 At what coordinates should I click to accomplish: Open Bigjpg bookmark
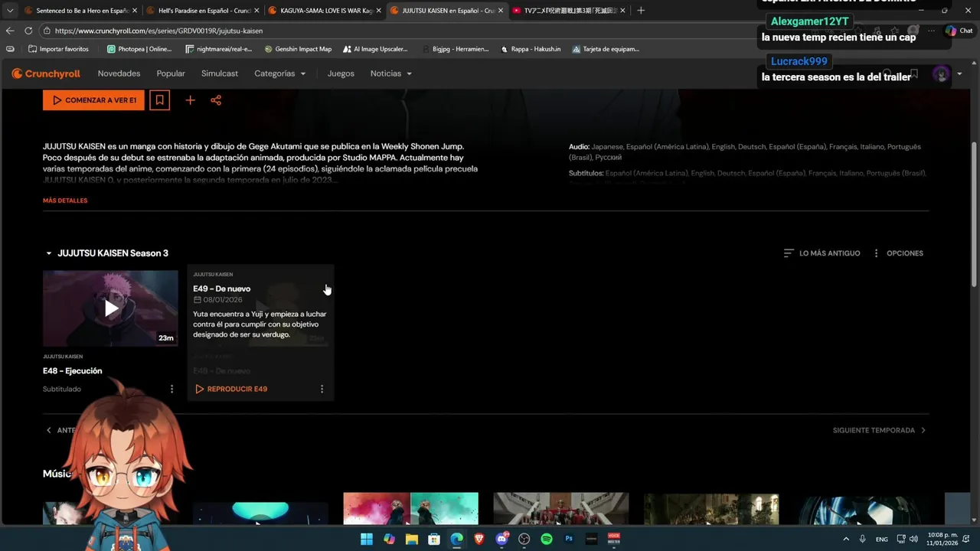coord(455,49)
